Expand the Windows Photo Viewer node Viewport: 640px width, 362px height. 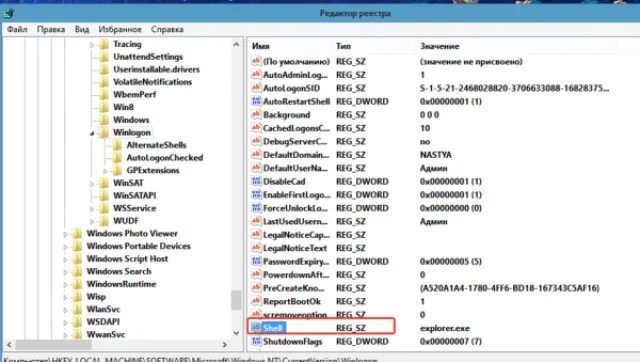[65, 234]
